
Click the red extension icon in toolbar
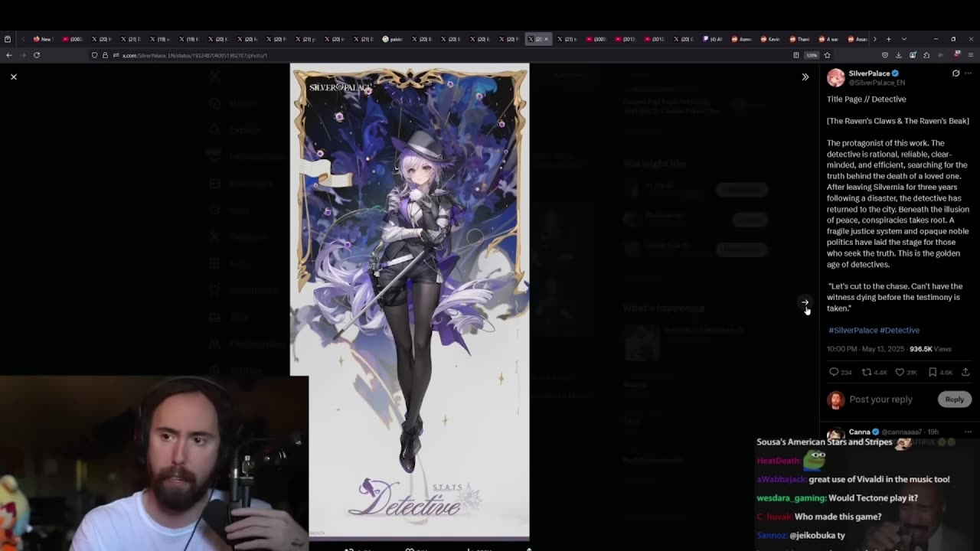point(957,54)
